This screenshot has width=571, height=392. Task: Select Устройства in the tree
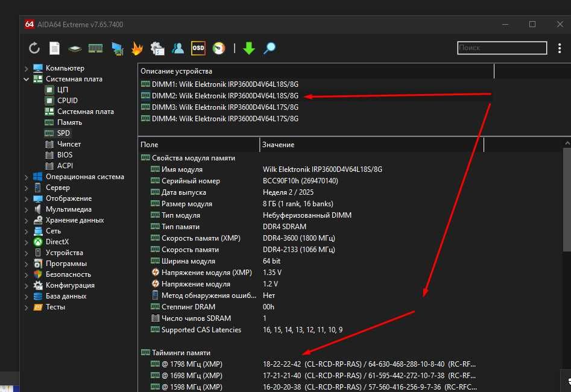click(64, 253)
